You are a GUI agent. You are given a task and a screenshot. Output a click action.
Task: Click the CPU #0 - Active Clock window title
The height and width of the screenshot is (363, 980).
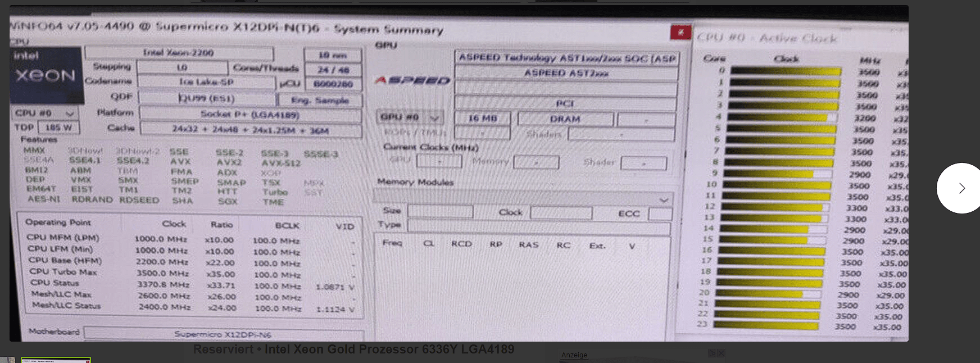pyautogui.click(x=767, y=38)
